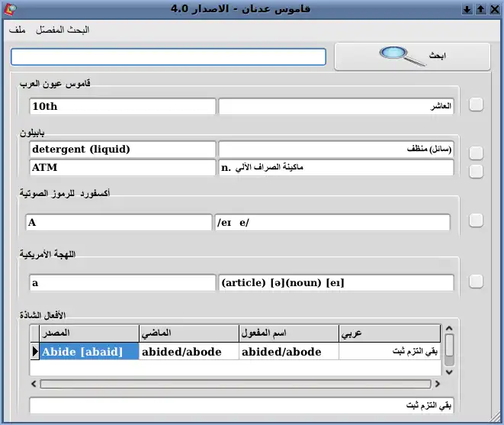504x425 pixels.
Task: Tick the checkbox beside the /eɪ e/ phonetics row
Action: (476, 221)
